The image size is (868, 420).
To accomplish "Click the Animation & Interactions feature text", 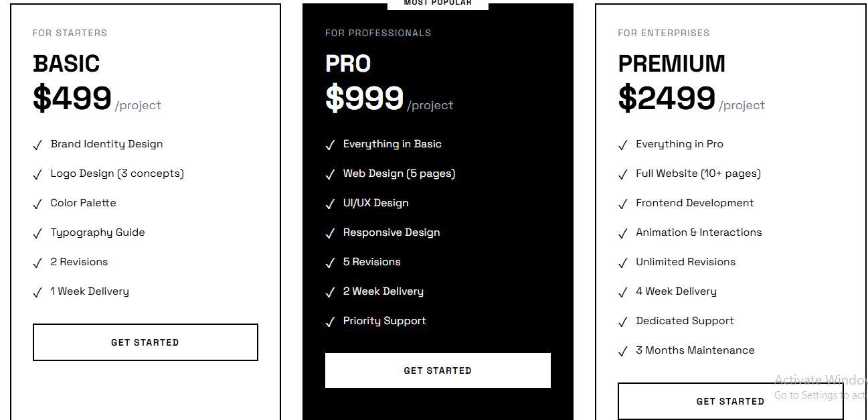I will point(699,232).
